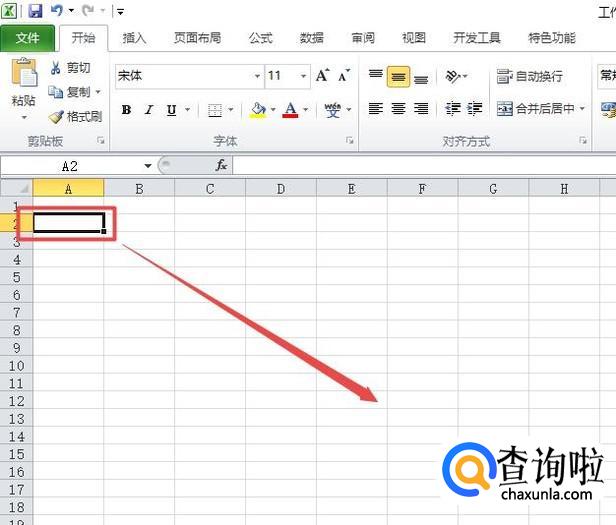Open the underline style dropdown arrow

187,110
